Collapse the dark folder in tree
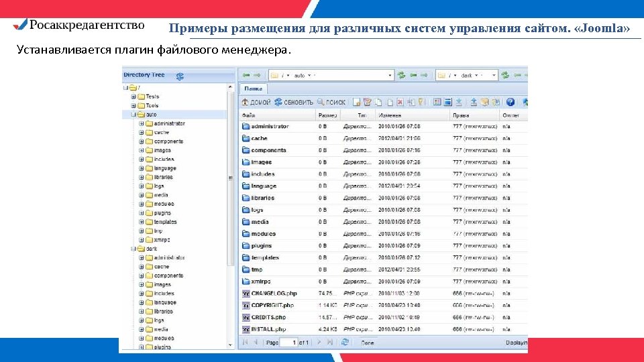644x362 pixels. (133, 249)
